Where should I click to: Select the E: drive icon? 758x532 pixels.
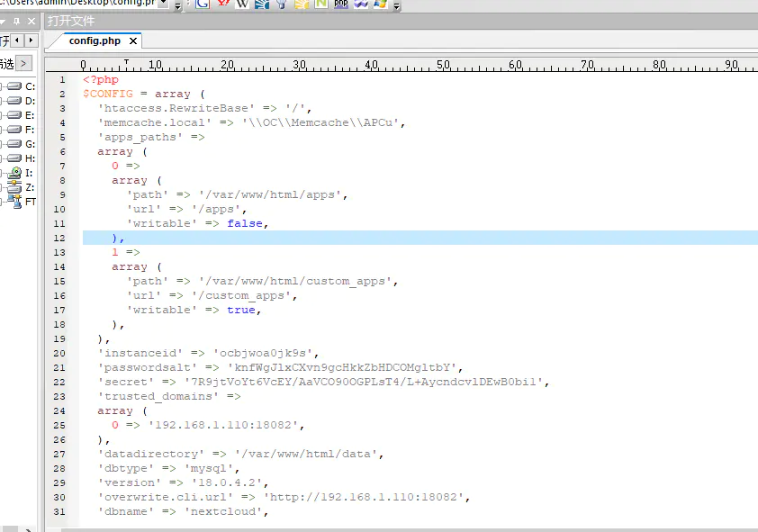pos(14,115)
